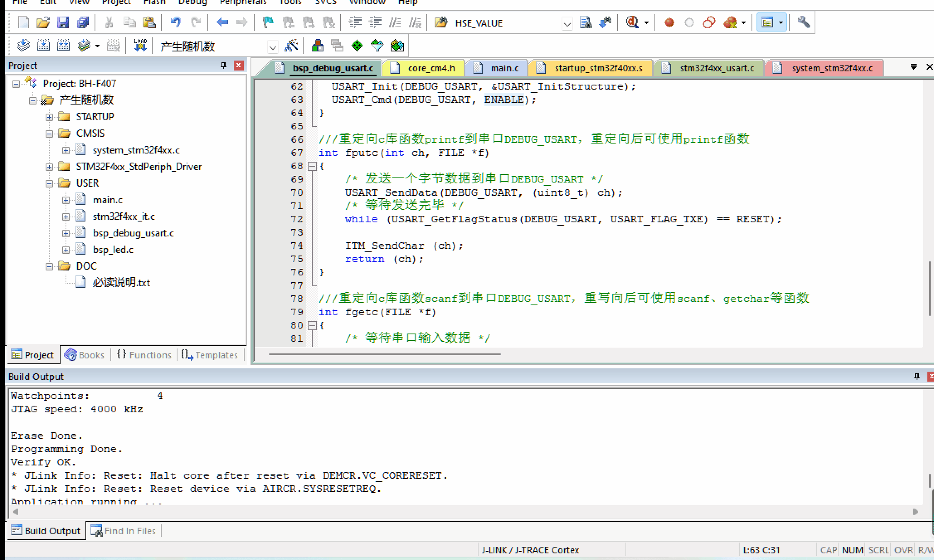The image size is (934, 560).
Task: Toggle the project window layout button
Action: [x=767, y=22]
